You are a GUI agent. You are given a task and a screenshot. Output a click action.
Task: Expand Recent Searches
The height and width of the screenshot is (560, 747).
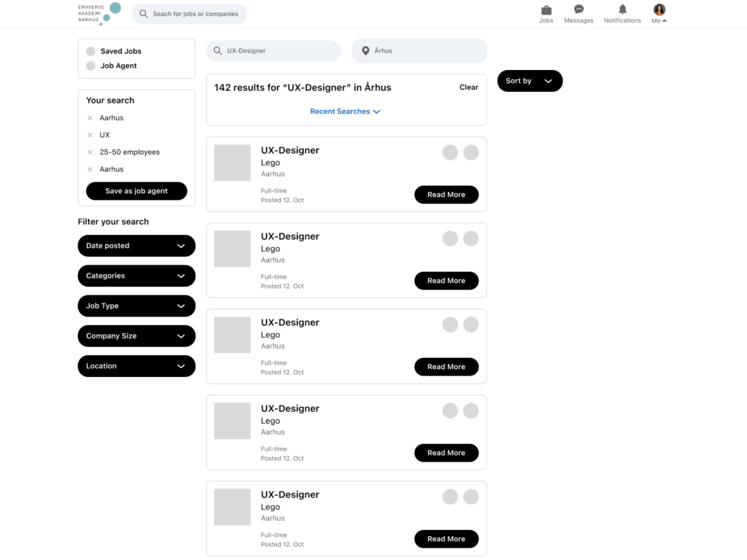[345, 112]
